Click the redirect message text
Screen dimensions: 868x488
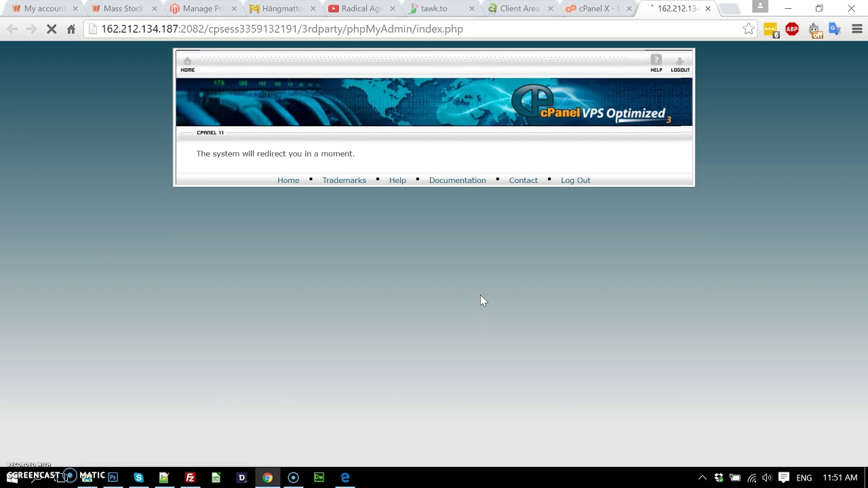(x=275, y=154)
